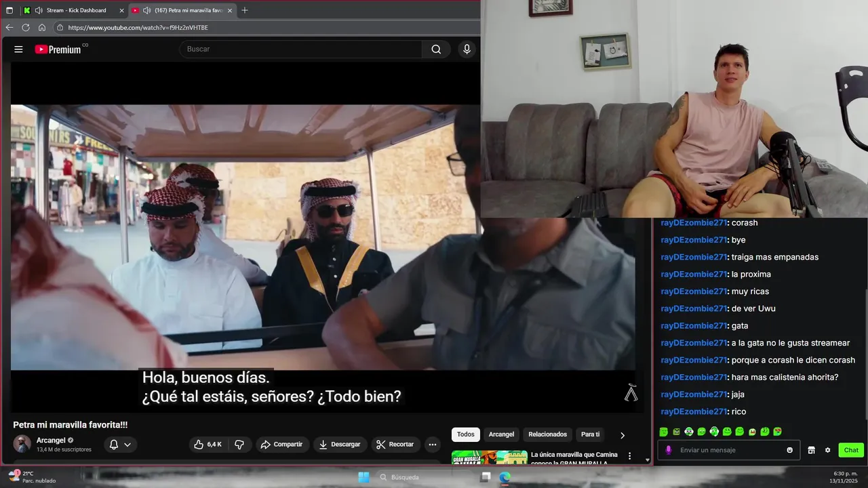Select the Arcangel filter chip
The image size is (868, 488).
tap(502, 434)
